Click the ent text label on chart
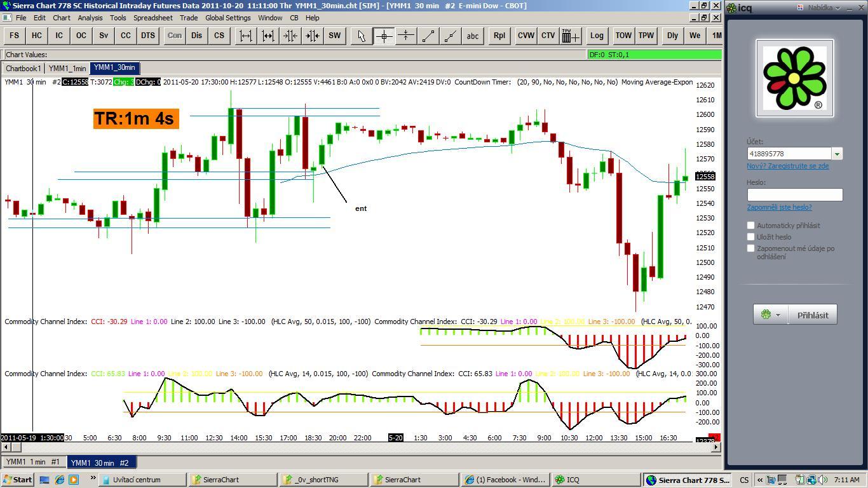868x488 pixels. (x=361, y=208)
